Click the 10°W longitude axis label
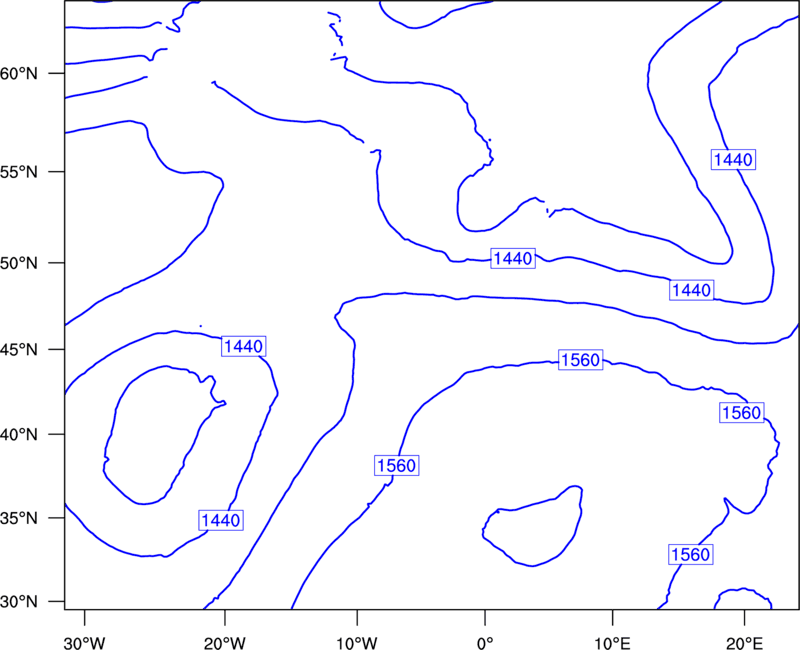The width and height of the screenshot is (800, 650). click(x=357, y=643)
